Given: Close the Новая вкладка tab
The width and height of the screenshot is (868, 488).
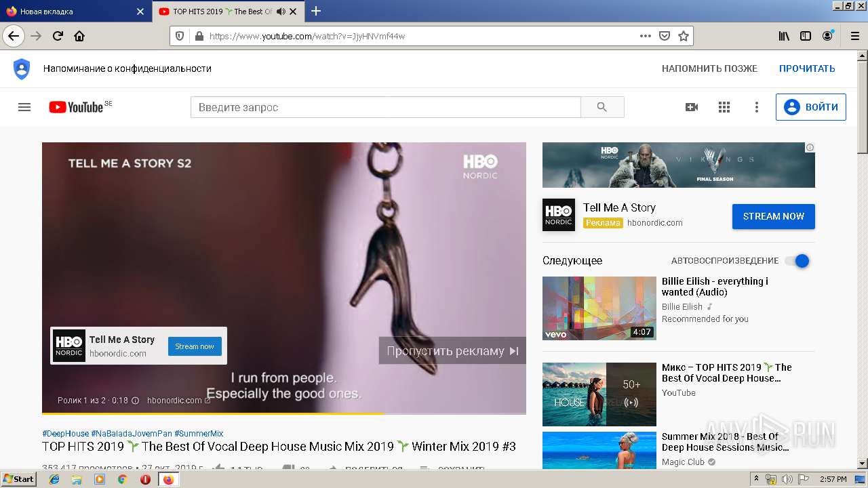Looking at the screenshot, I should [x=140, y=12].
